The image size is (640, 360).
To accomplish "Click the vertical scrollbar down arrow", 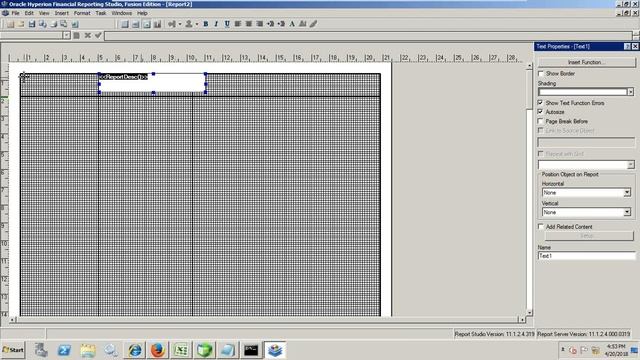I will point(529,312).
